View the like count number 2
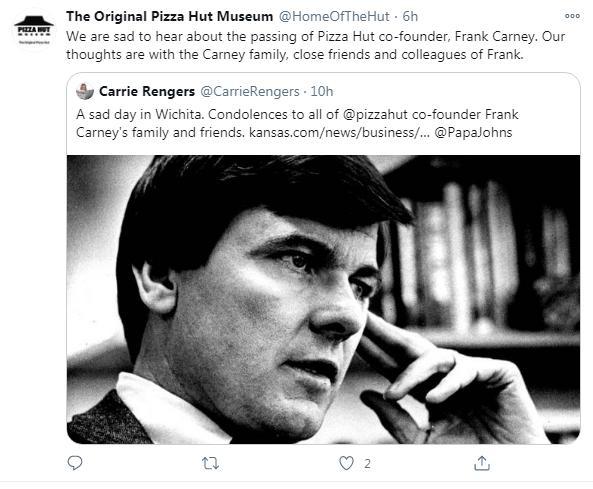Viewport: 593px width, 489px height. [367, 464]
